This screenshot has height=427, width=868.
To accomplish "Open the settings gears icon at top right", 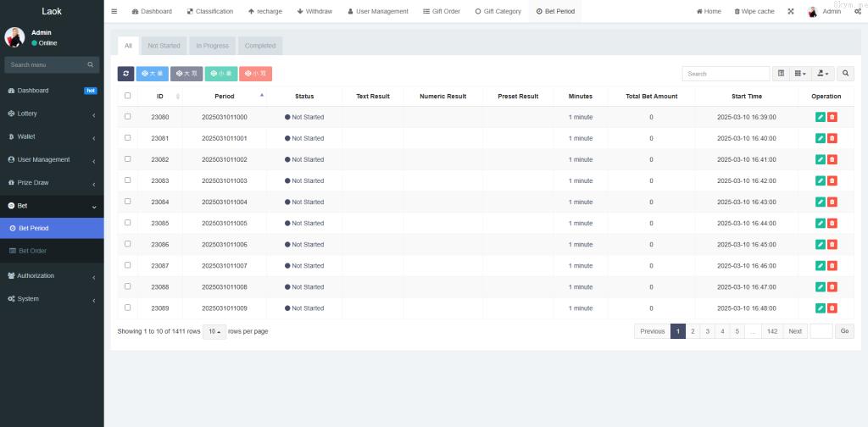I will click(x=858, y=11).
